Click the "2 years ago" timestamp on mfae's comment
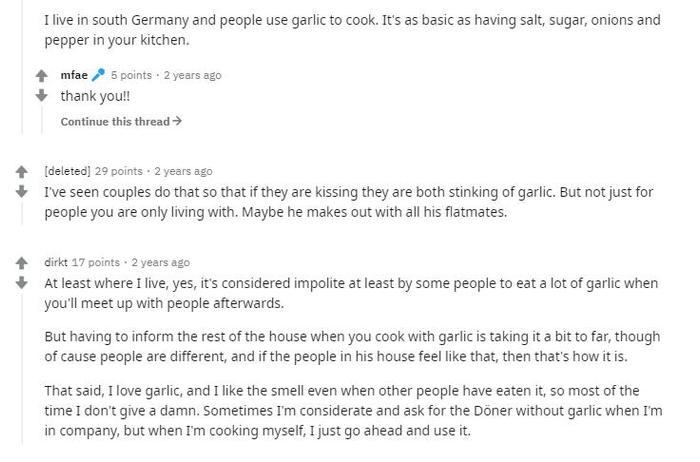 pos(192,75)
